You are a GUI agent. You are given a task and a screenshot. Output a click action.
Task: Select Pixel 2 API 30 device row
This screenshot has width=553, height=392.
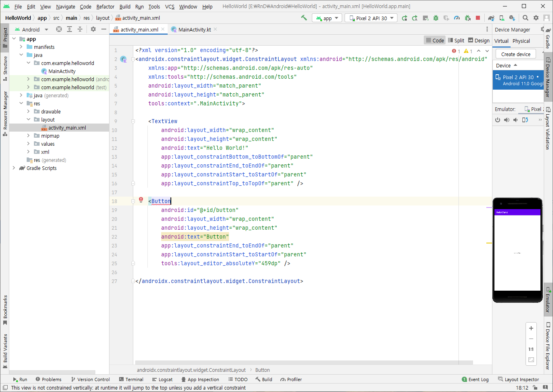point(518,80)
